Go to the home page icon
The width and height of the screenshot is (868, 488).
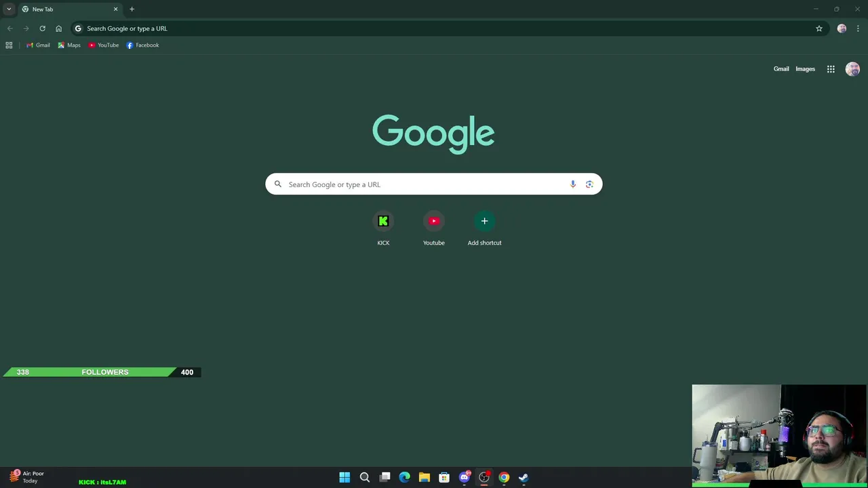(58, 28)
